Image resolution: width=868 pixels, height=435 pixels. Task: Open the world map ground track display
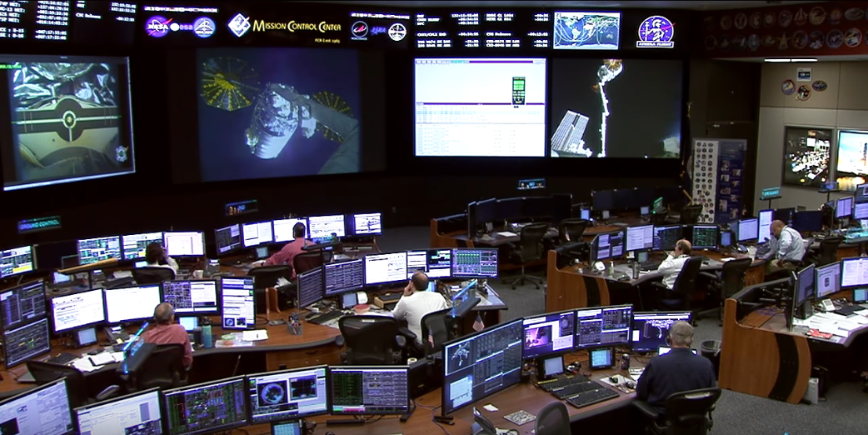[586, 30]
